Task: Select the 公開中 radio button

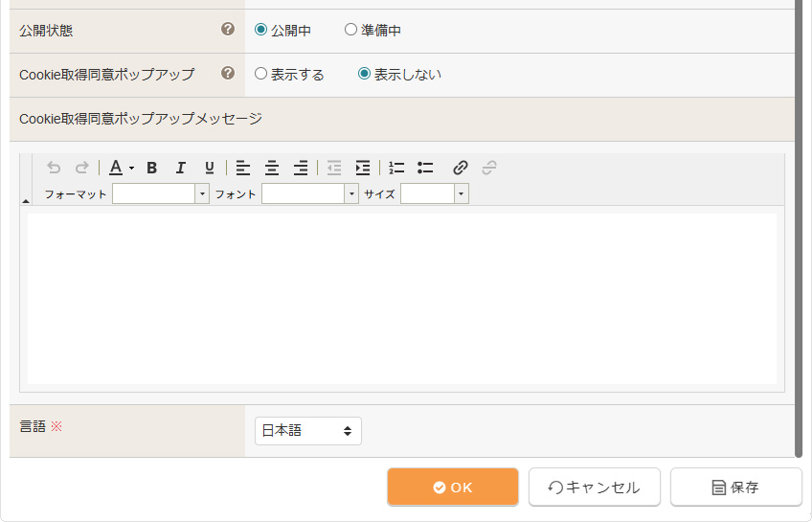Action: [x=260, y=30]
